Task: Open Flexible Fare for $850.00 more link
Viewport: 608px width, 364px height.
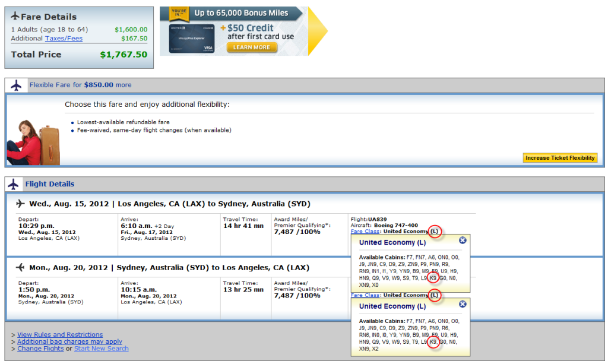Action: [x=80, y=85]
